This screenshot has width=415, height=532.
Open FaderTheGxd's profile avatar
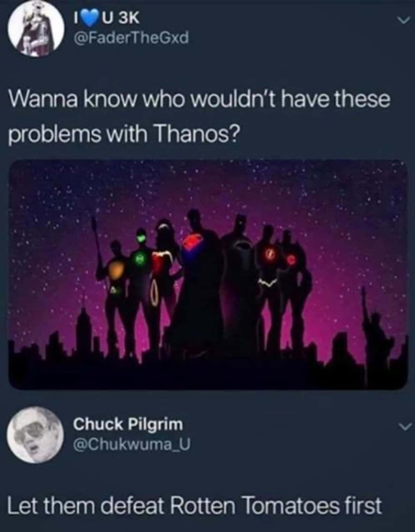tap(35, 29)
